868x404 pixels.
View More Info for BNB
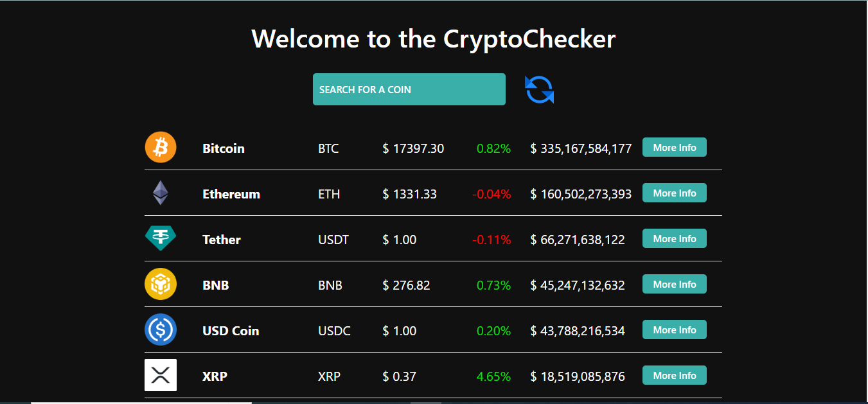(x=674, y=284)
